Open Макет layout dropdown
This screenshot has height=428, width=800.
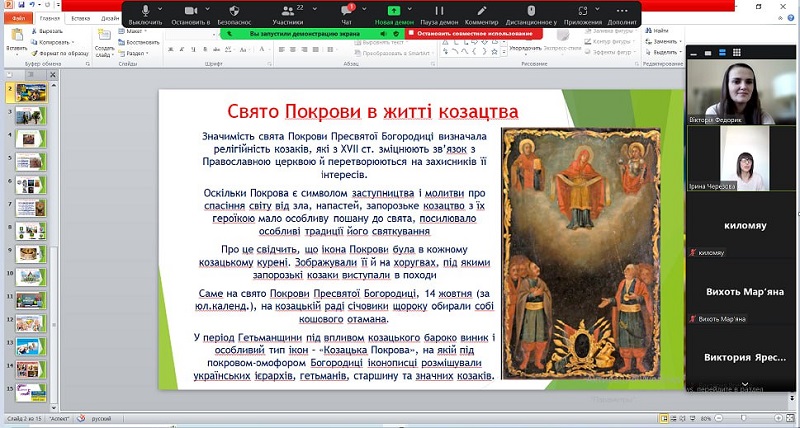tap(131, 31)
